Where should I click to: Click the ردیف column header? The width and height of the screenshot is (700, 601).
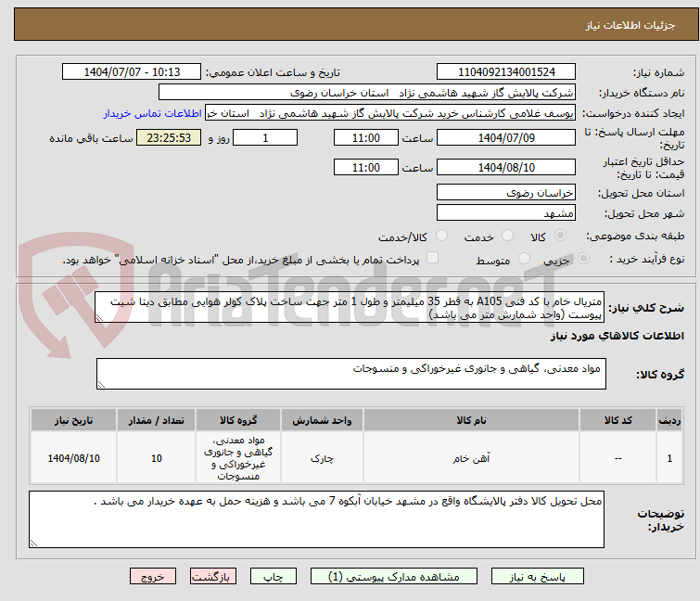[x=669, y=420]
